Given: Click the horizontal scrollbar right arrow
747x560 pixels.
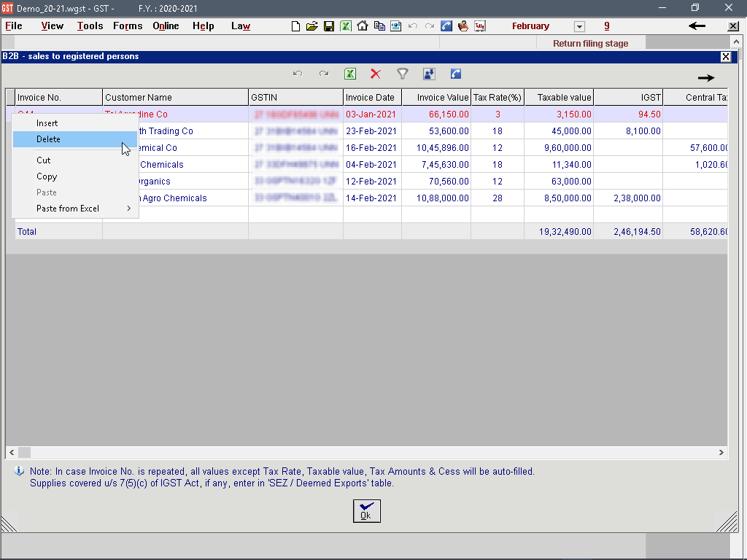Looking at the screenshot, I should (x=721, y=453).
